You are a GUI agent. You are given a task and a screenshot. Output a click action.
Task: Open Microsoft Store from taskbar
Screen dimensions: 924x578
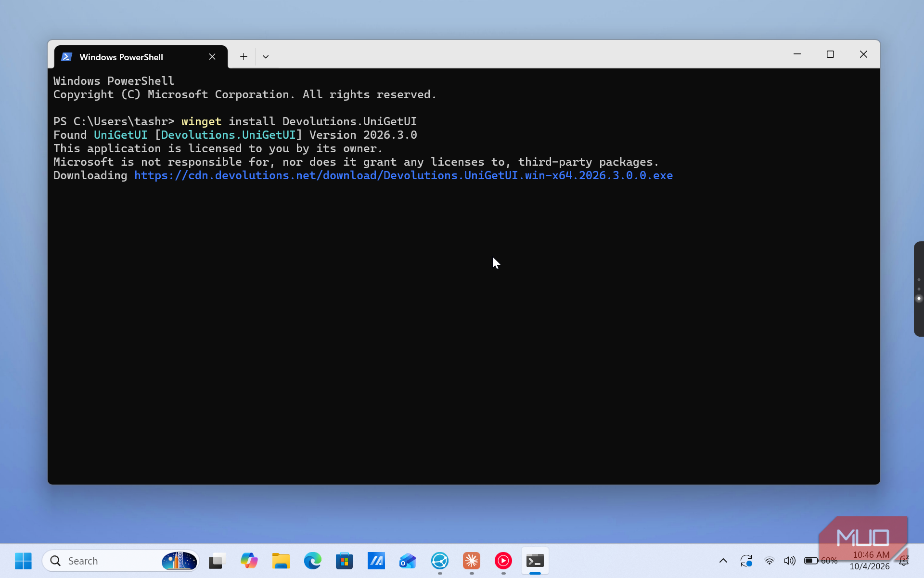(344, 561)
